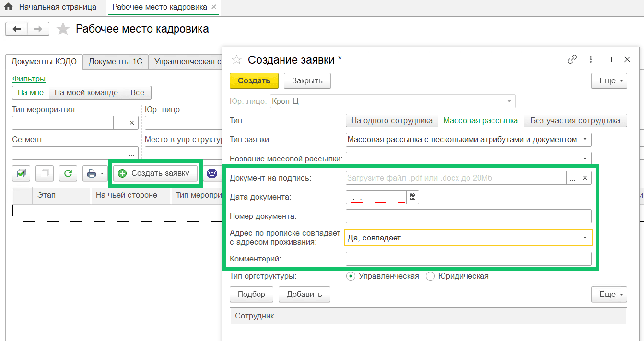This screenshot has height=341, width=644.
Task: Open the printer icon menu
Action: 96,173
